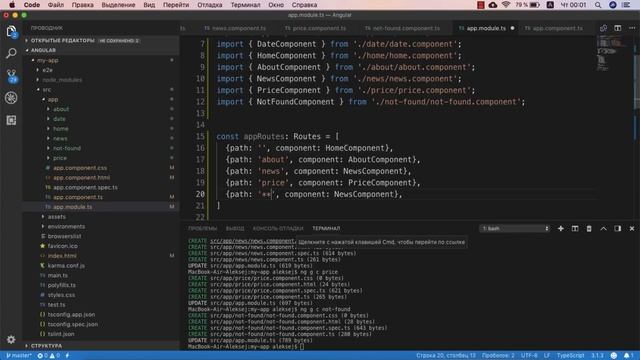640x360 pixels.
Task: Open the Search view in activity bar
Action: 11,53
